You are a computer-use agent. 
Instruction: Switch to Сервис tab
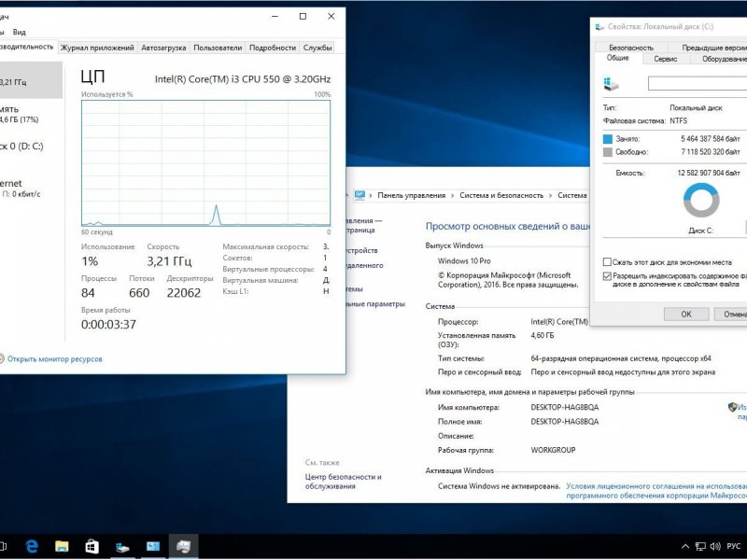coord(666,59)
